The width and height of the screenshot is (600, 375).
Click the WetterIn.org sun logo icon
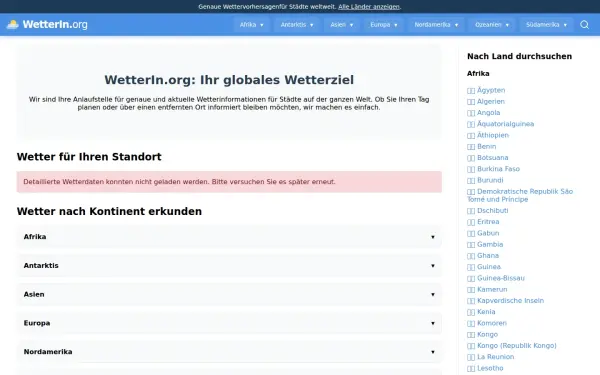coord(13,24)
